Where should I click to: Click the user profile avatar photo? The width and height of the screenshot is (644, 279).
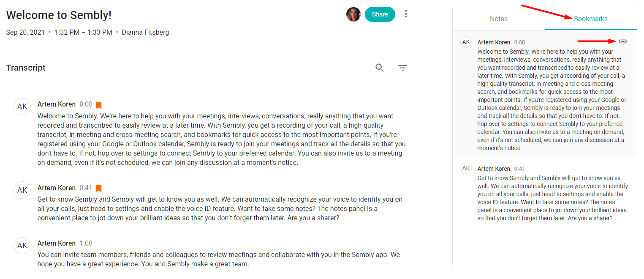[353, 14]
